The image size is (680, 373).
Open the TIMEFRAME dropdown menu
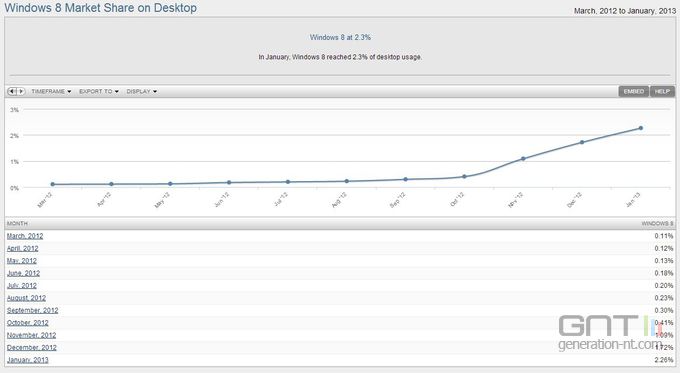(51, 92)
